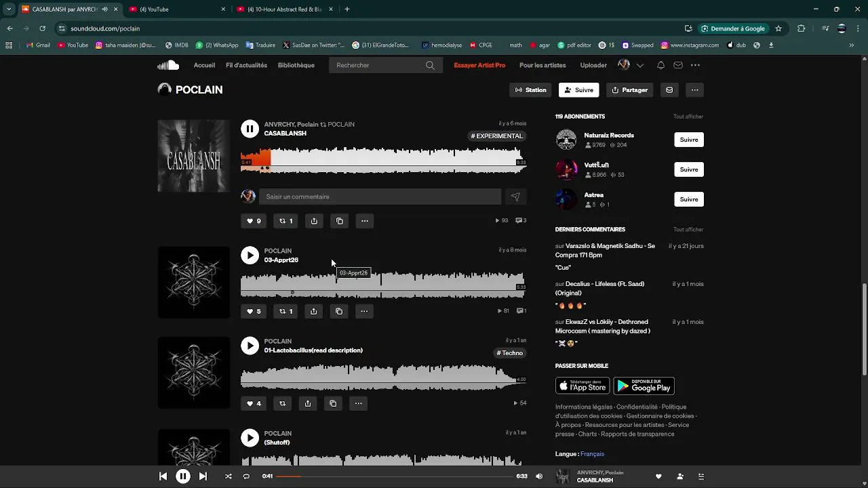
Task: Open messages envelope in header
Action: tap(677, 65)
